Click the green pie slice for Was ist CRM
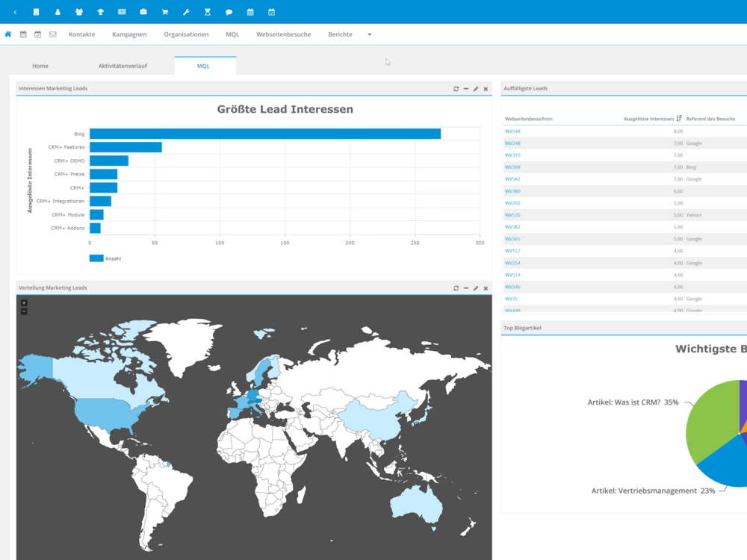 click(x=710, y=426)
